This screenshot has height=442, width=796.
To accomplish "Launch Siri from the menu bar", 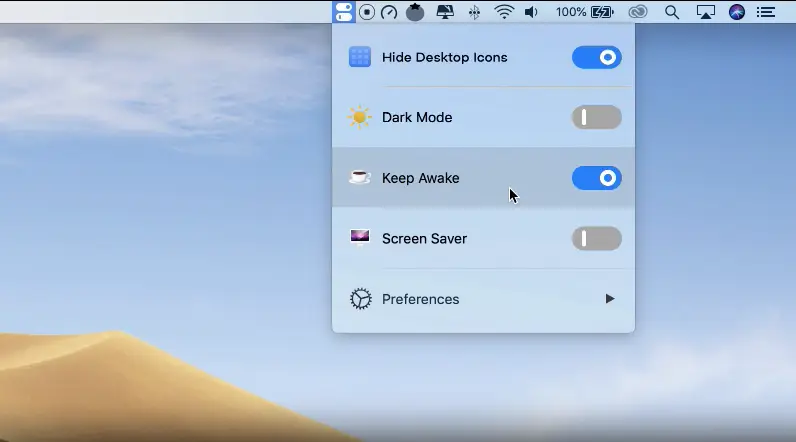I will 737,12.
